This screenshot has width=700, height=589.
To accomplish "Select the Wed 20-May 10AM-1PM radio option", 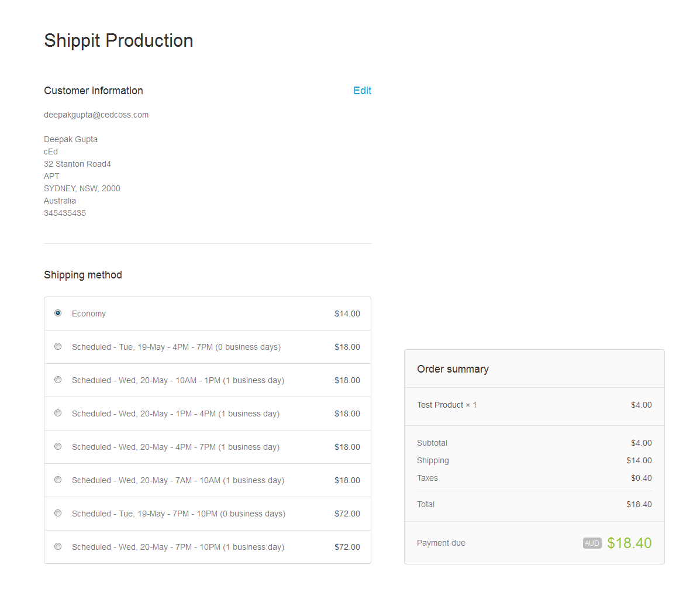I will (x=58, y=380).
